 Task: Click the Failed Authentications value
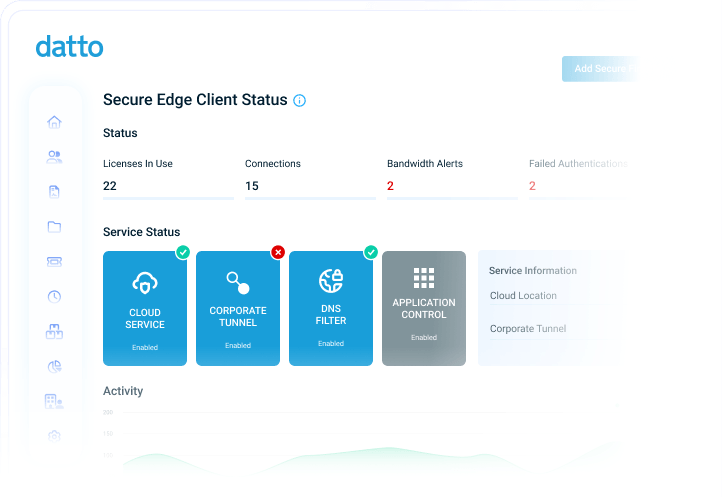tap(532, 186)
